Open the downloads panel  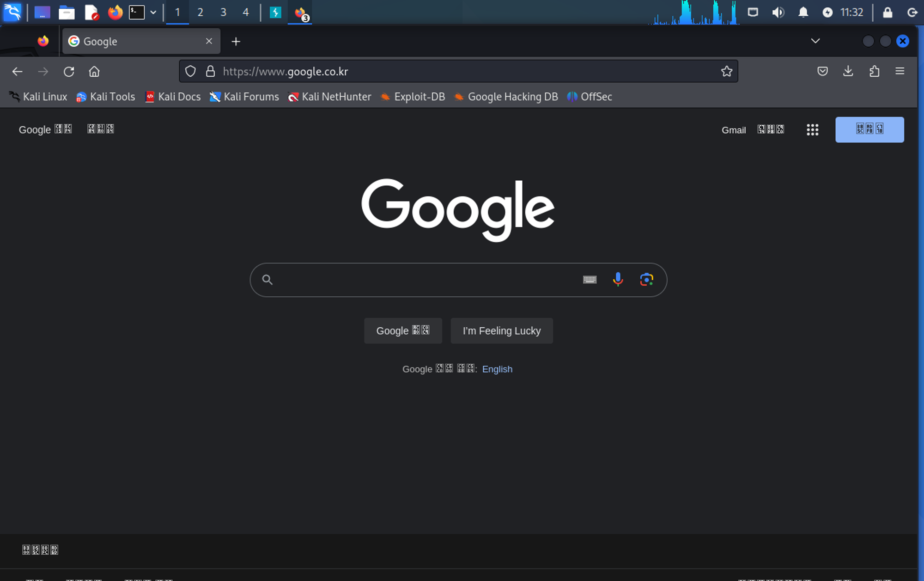848,71
